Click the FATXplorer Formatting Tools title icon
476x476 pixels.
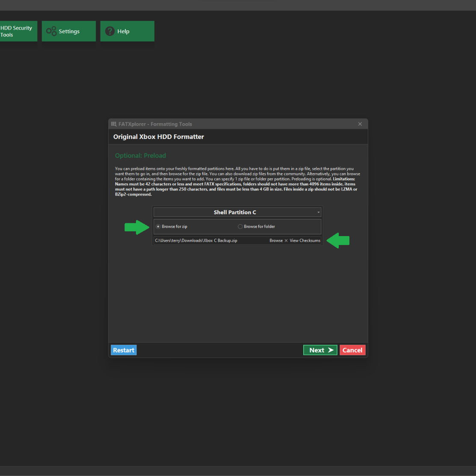(114, 124)
